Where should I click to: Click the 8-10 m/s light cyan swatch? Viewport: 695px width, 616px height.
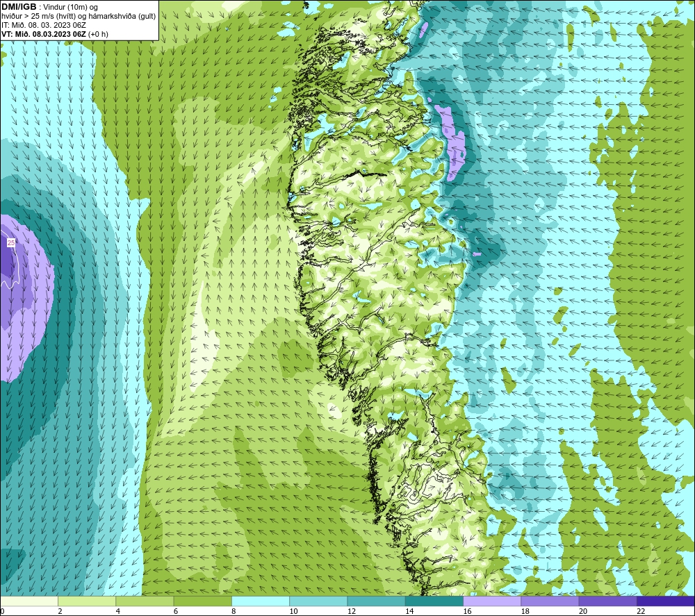coord(261,601)
